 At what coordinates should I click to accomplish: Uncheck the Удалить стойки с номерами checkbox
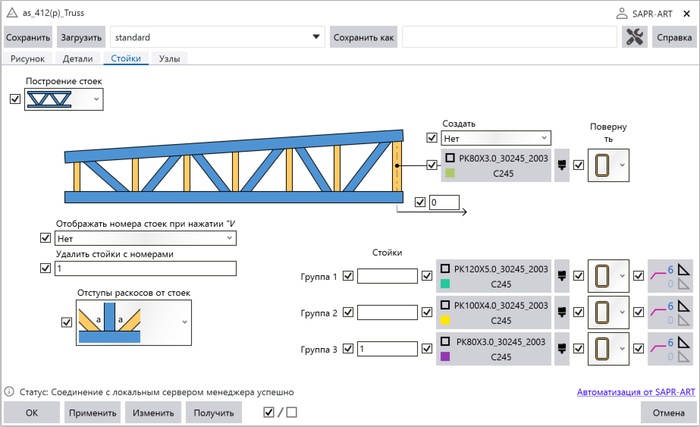(44, 268)
